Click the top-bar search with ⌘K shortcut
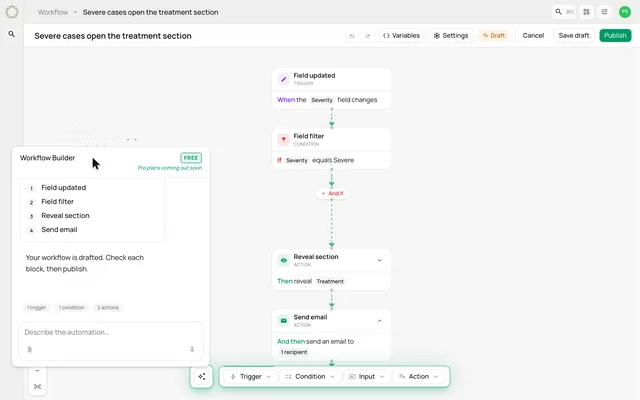This screenshot has height=400, width=640. coord(564,12)
